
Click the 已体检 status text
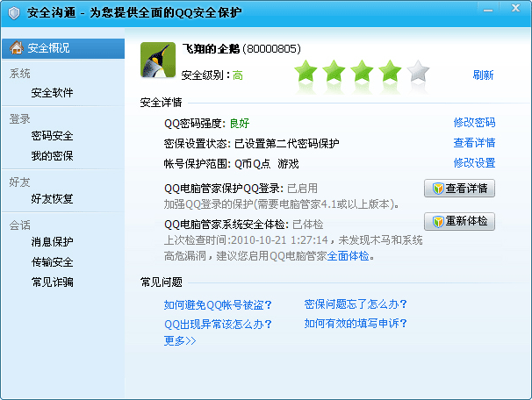308,224
